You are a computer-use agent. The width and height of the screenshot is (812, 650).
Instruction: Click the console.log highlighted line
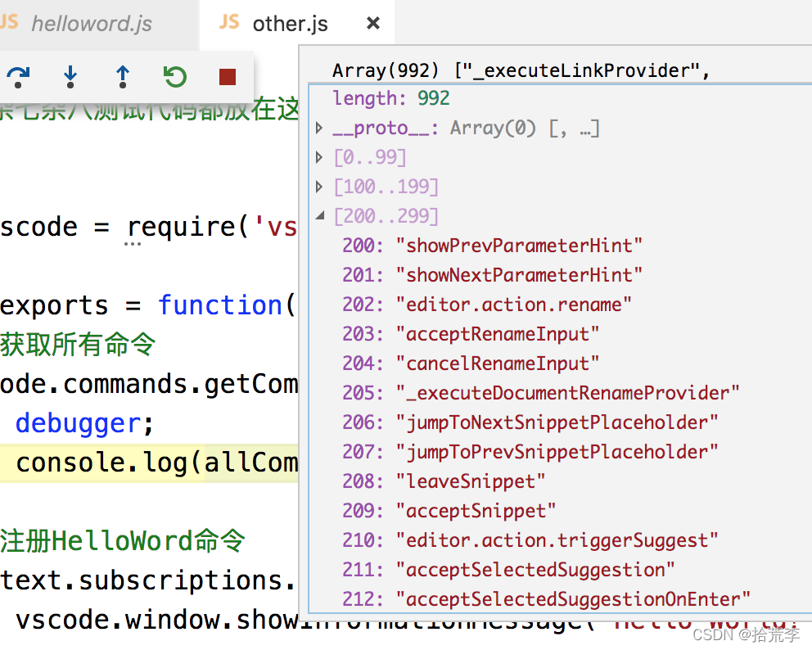click(149, 463)
